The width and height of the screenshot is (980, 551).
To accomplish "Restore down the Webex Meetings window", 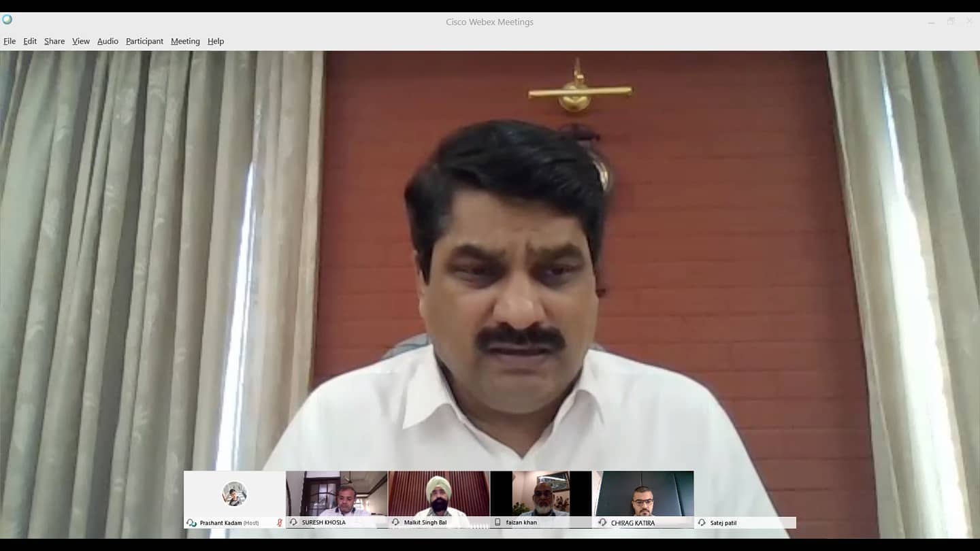I will point(951,22).
